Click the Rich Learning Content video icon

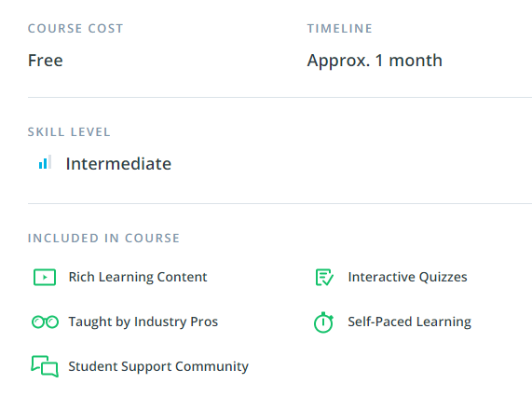[x=45, y=277]
